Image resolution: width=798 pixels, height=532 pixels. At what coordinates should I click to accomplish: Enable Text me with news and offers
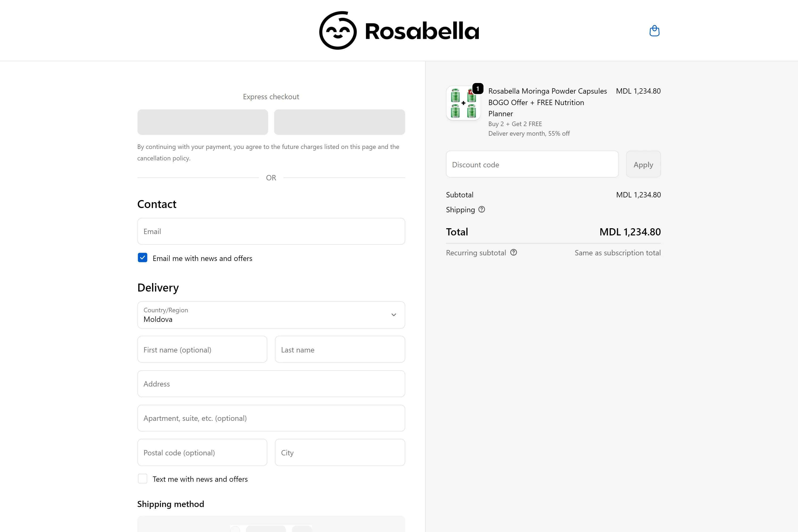coord(143,479)
